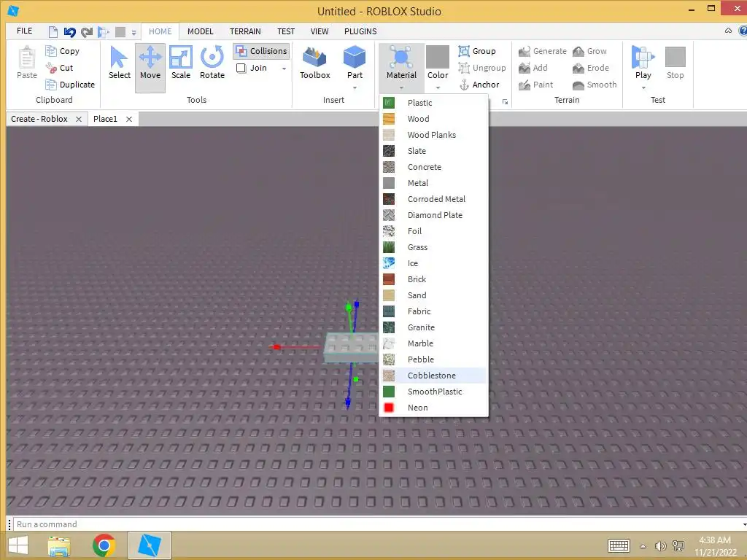Switch to the TEST ribbon tab
Screen dimensions: 747x560
(x=286, y=31)
